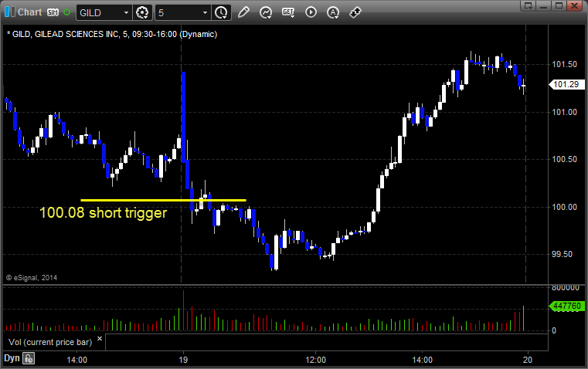Screen dimensions: 588x369
Task: Click the 101.50 price axis label
Action: (564, 64)
